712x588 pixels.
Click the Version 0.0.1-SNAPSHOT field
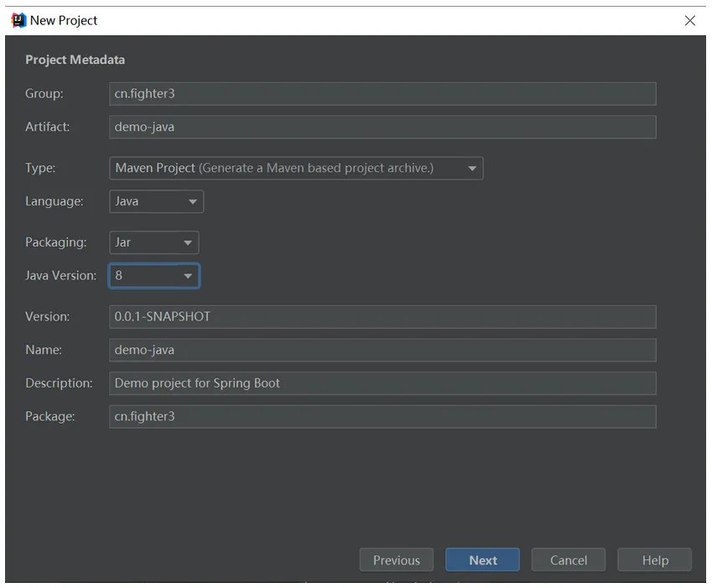point(382,317)
